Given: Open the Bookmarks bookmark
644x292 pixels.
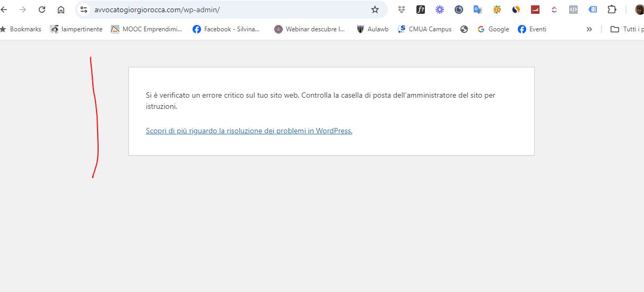Looking at the screenshot, I should [x=20, y=29].
